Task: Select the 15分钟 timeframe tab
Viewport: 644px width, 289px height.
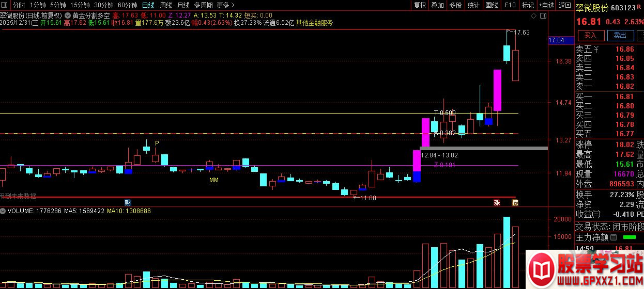Action: (x=80, y=5)
